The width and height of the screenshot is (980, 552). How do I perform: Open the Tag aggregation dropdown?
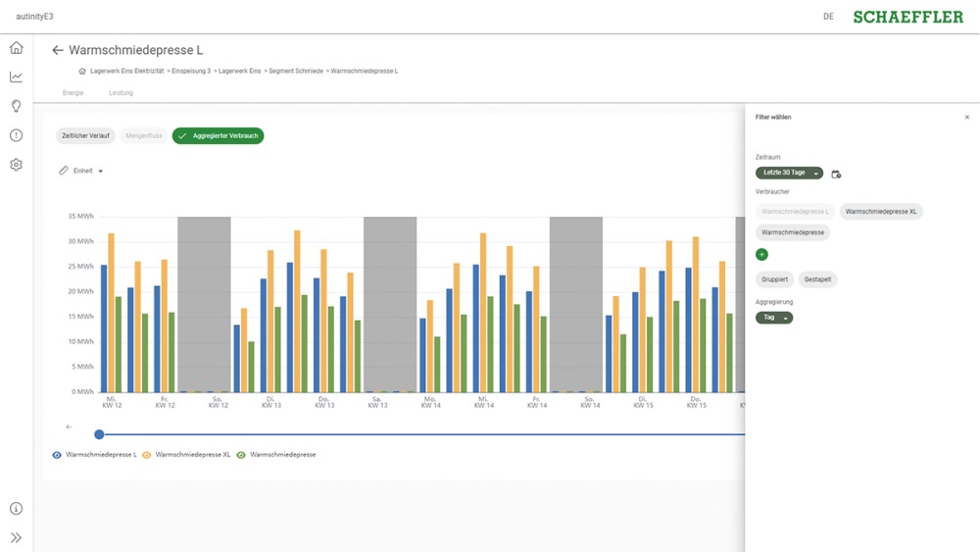point(774,318)
